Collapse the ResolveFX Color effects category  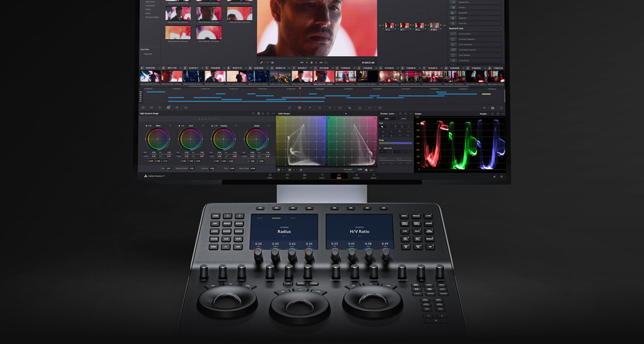click(501, 28)
